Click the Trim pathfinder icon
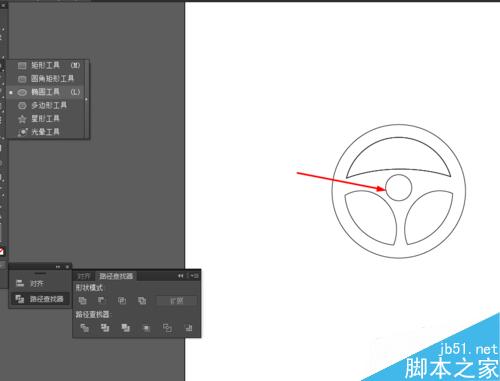 pos(105,328)
